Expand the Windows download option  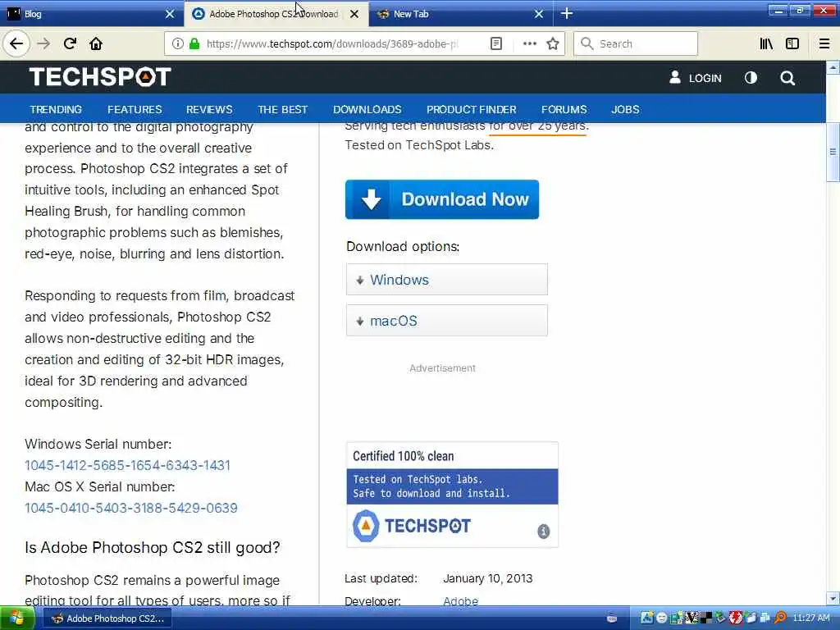tap(447, 279)
